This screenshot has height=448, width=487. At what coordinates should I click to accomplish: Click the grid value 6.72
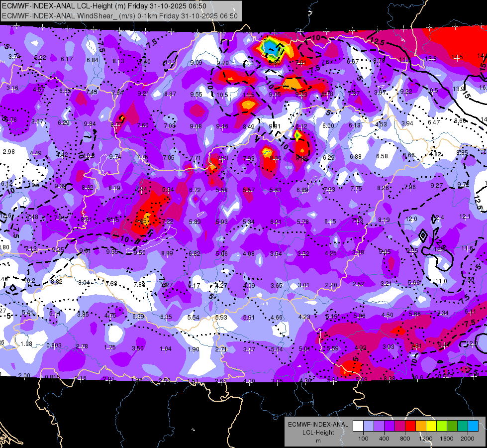coord(195,190)
